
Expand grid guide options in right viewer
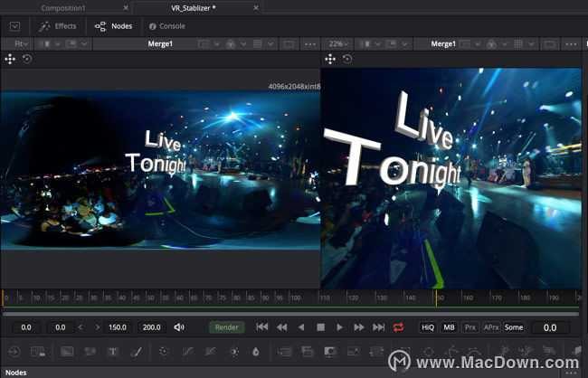point(531,44)
